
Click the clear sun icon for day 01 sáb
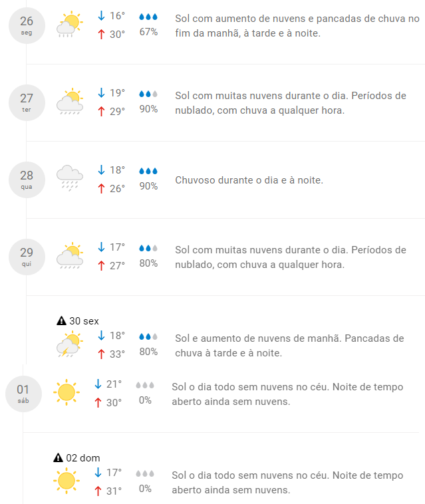67,392
